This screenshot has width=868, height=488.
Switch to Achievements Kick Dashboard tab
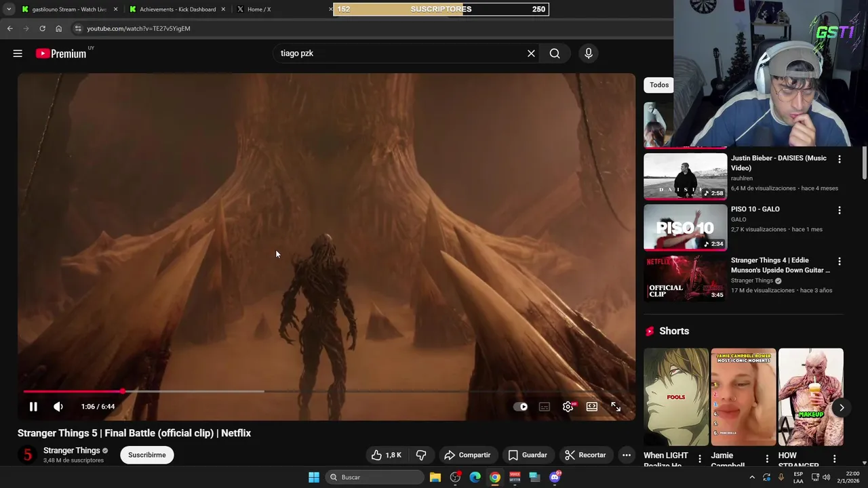click(178, 9)
